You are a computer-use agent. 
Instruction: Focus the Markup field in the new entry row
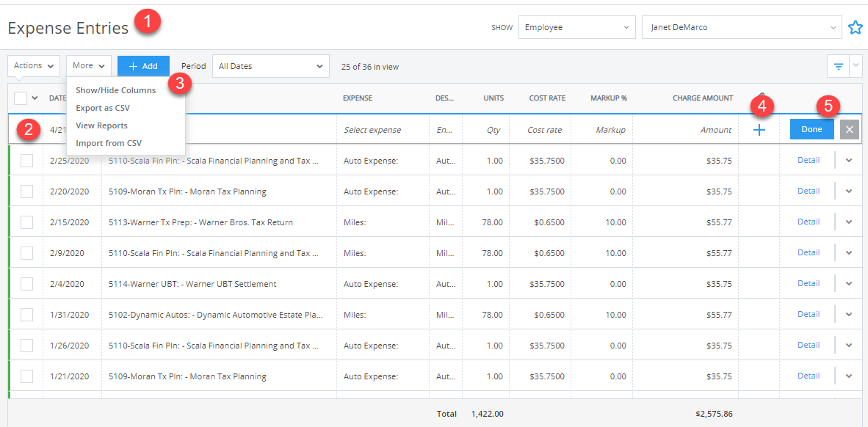pyautogui.click(x=601, y=130)
